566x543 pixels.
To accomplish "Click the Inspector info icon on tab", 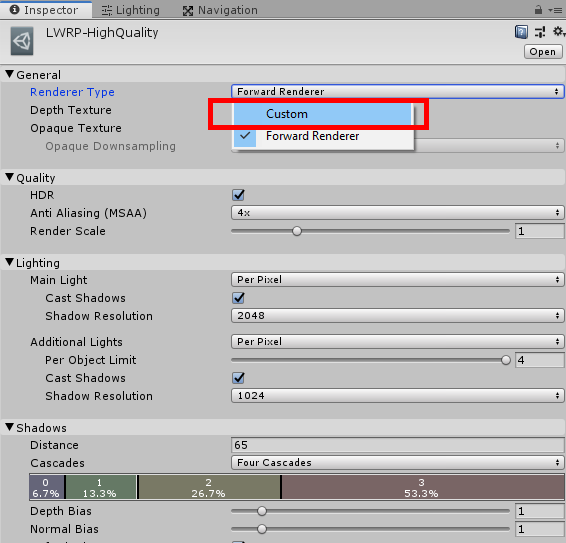I will pyautogui.click(x=14, y=10).
